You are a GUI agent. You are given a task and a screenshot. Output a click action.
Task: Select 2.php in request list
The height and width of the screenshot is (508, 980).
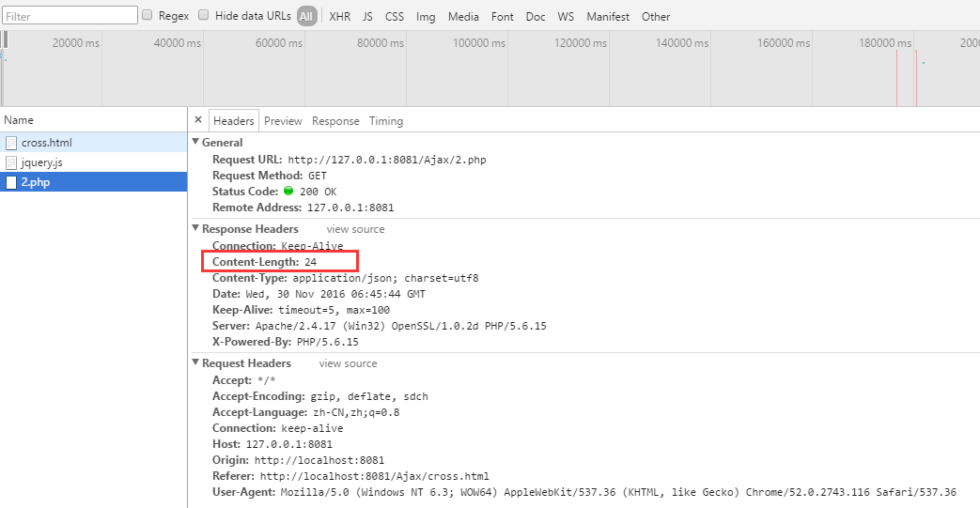(94, 182)
